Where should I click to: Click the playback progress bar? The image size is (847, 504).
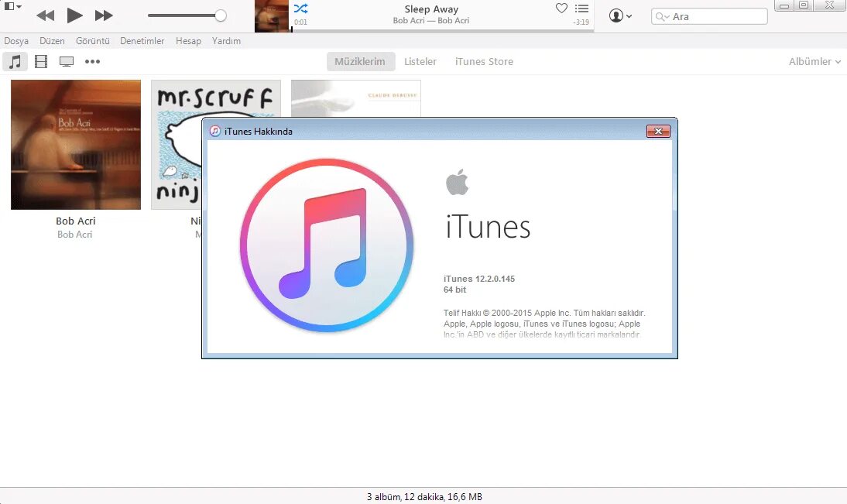pyautogui.click(x=443, y=31)
